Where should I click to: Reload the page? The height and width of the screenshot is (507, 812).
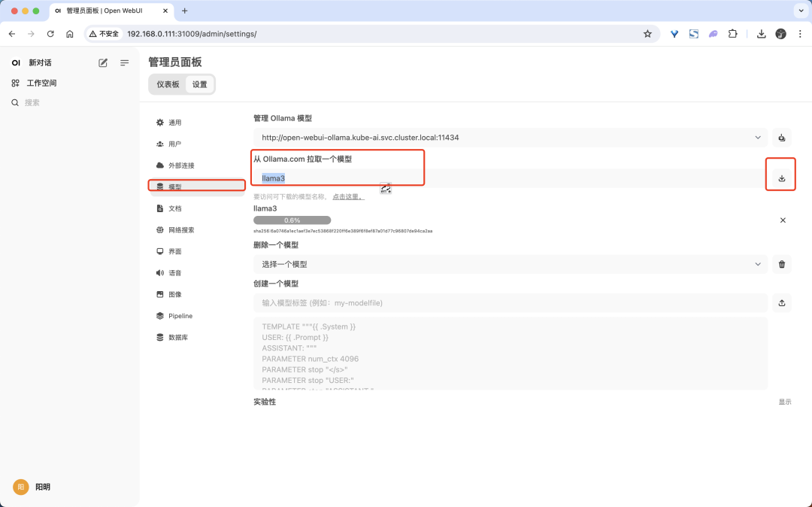coord(50,34)
